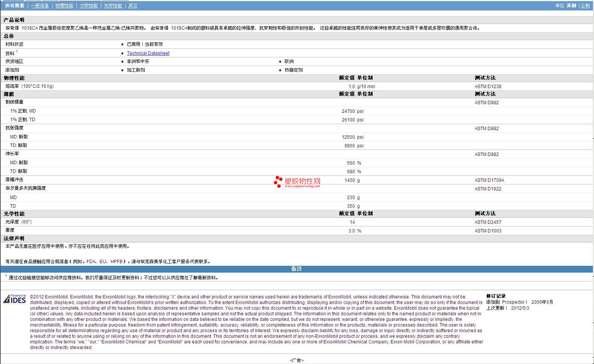Screen dimensions: 594x364
Task: Click the 热稳定剂 additive entry
Action: pyautogui.click(x=293, y=70)
